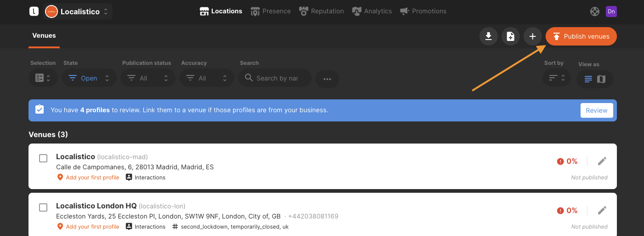Go to the Reputation tab
Image resolution: width=644 pixels, height=236 pixels.
pyautogui.click(x=321, y=11)
